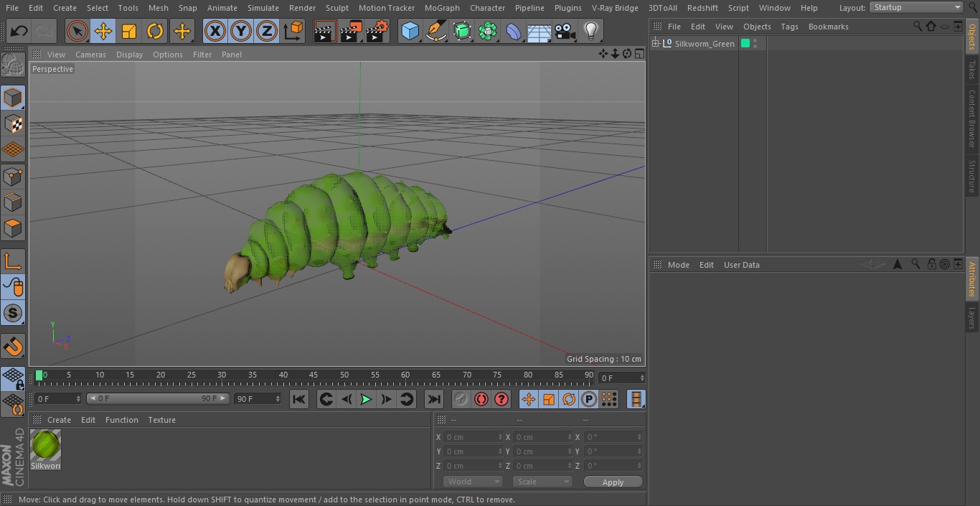
Task: Go to start of animation
Action: [299, 399]
